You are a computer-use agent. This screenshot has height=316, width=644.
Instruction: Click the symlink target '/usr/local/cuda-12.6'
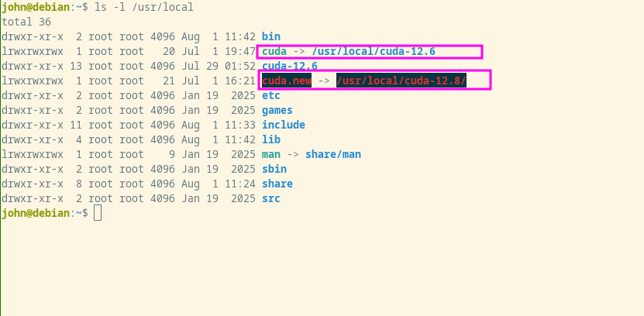(374, 52)
